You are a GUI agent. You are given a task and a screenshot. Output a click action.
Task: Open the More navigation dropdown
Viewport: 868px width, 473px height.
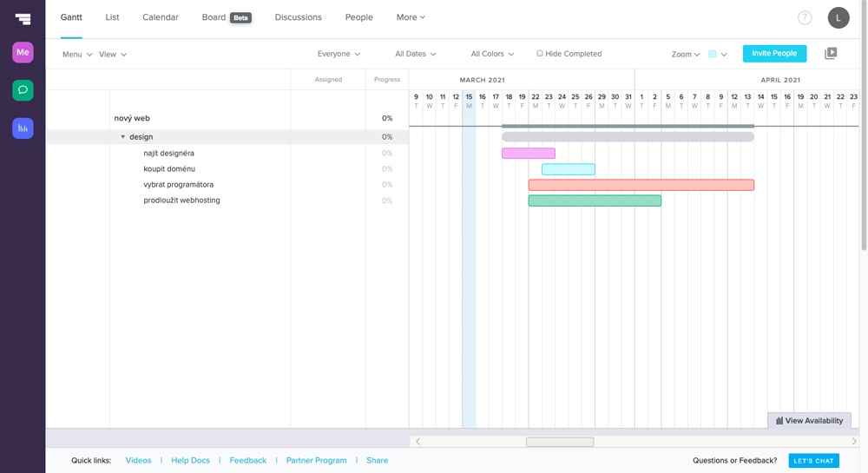tap(411, 17)
